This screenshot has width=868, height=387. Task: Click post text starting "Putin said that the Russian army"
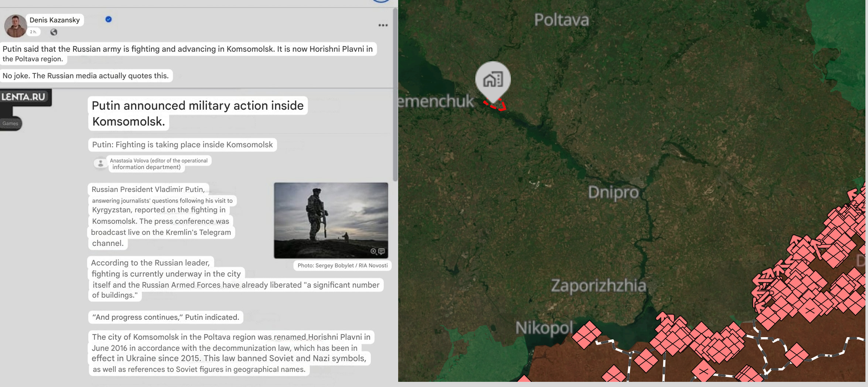188,54
